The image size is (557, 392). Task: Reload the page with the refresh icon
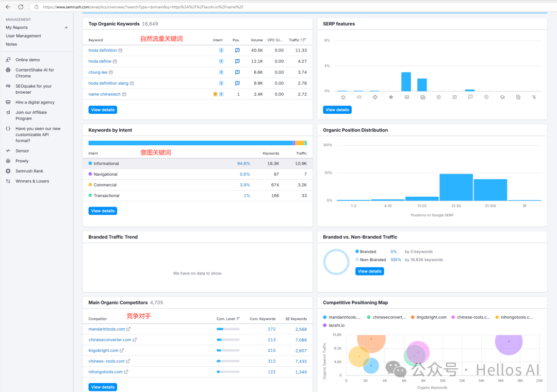[x=21, y=7]
